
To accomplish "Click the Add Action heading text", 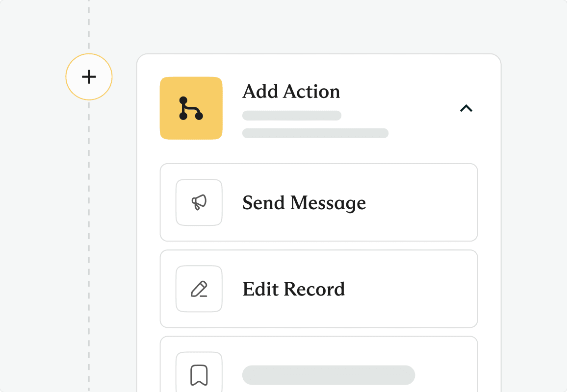I will 291,92.
